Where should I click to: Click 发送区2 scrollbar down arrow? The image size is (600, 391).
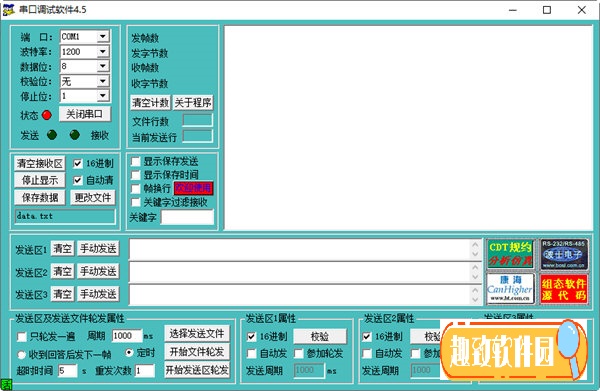coord(475,277)
